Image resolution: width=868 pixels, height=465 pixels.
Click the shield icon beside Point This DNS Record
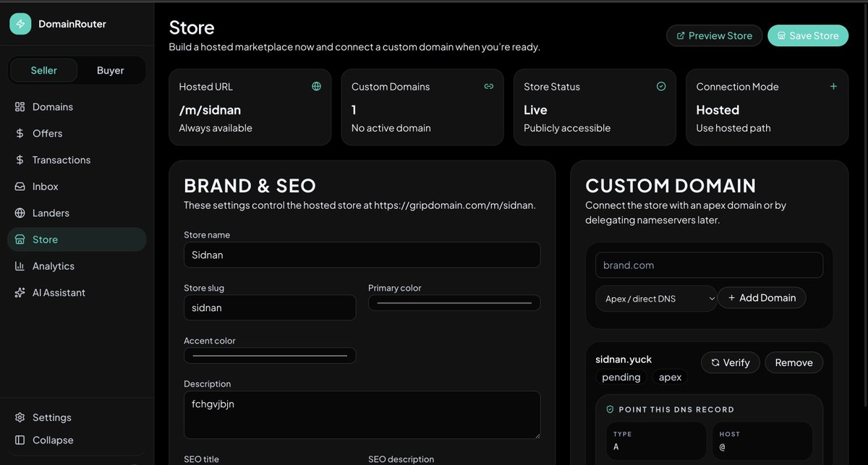point(610,409)
